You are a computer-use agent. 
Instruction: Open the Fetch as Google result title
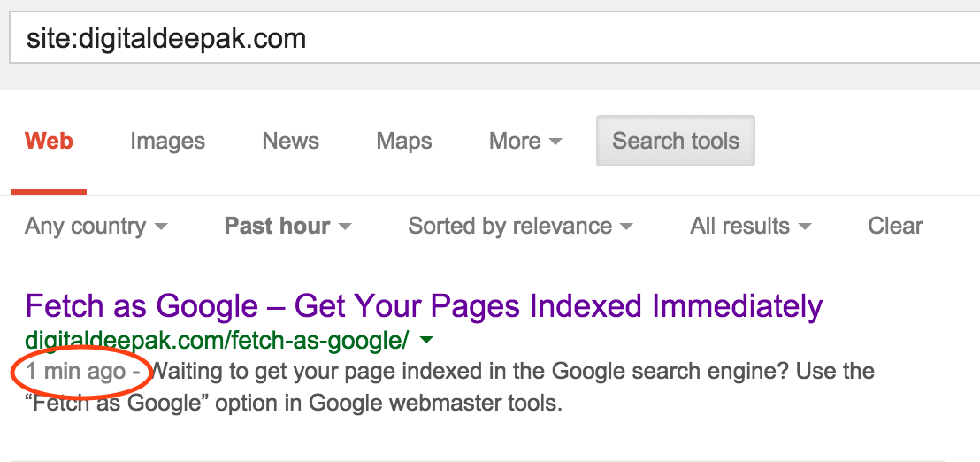(424, 306)
